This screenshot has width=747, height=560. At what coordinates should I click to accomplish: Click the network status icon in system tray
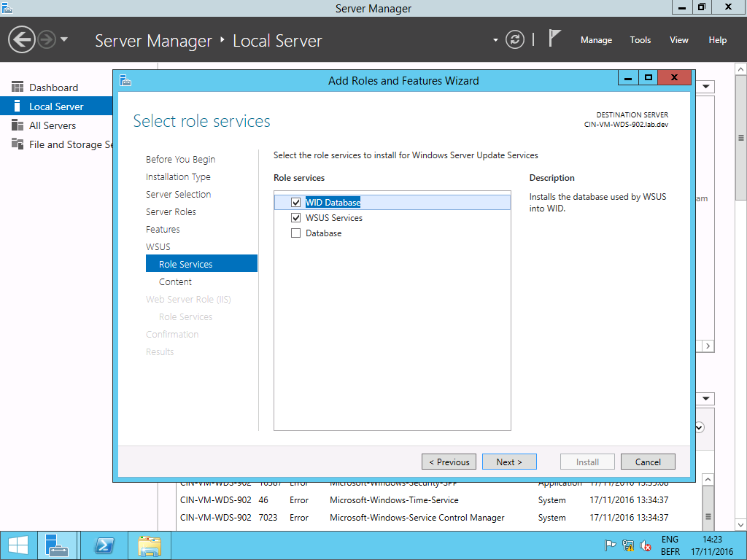coord(628,545)
